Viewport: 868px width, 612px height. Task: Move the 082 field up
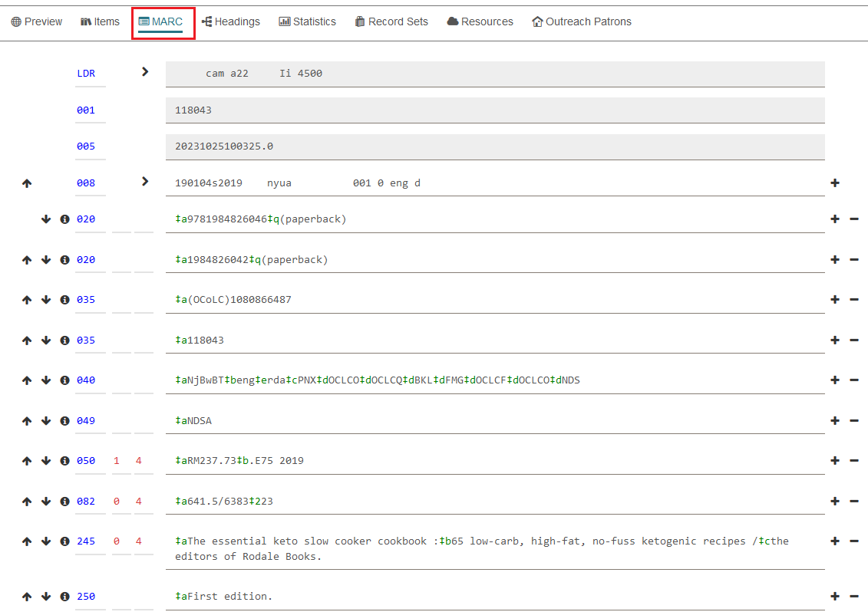pos(27,502)
